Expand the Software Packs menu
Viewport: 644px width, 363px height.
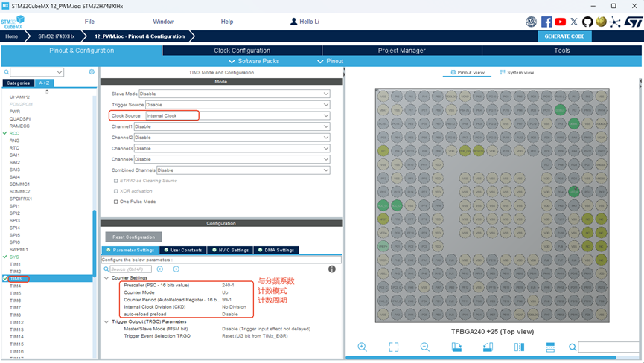pyautogui.click(x=254, y=61)
